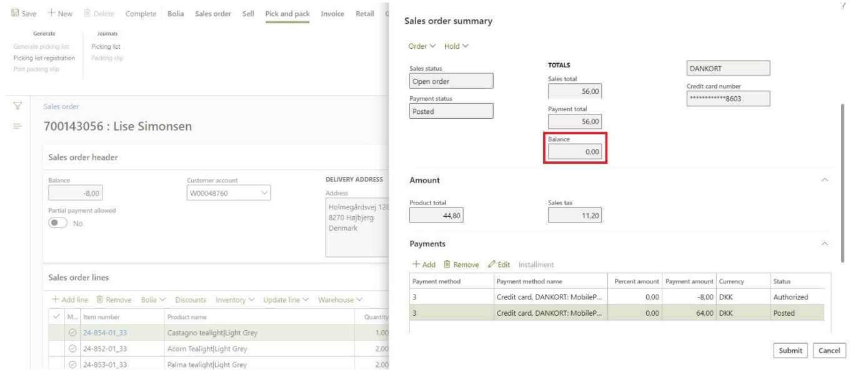
Task: Toggle the Partial payment allowed switch
Action: (x=58, y=223)
